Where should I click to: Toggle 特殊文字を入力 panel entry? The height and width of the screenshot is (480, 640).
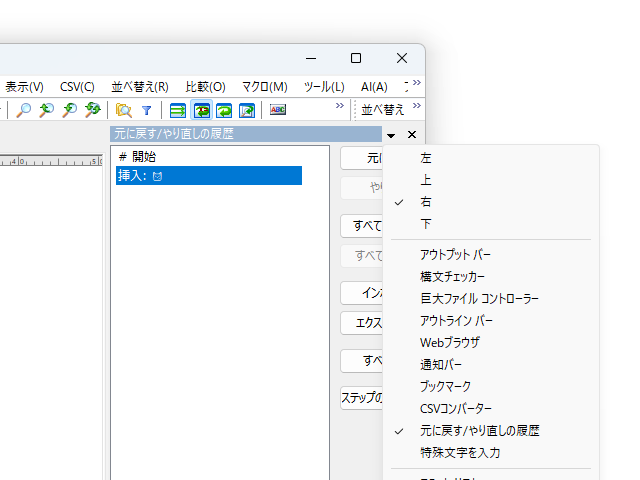(x=491, y=453)
